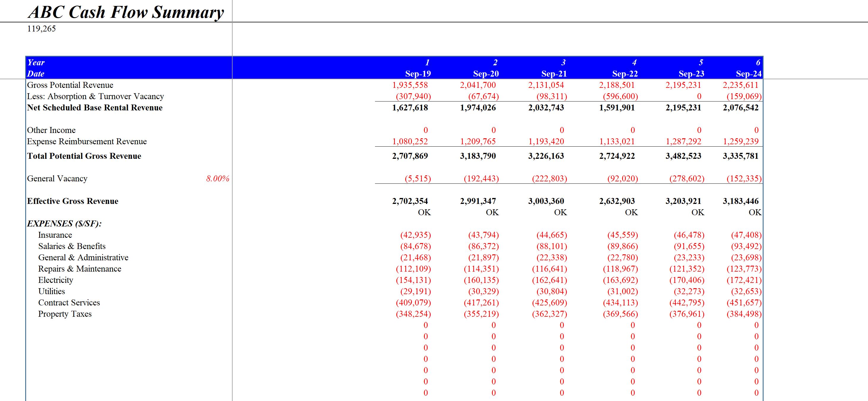This screenshot has height=401, width=868.
Task: Click the 3,482,523 total revenue for Sep-23
Action: (x=683, y=156)
